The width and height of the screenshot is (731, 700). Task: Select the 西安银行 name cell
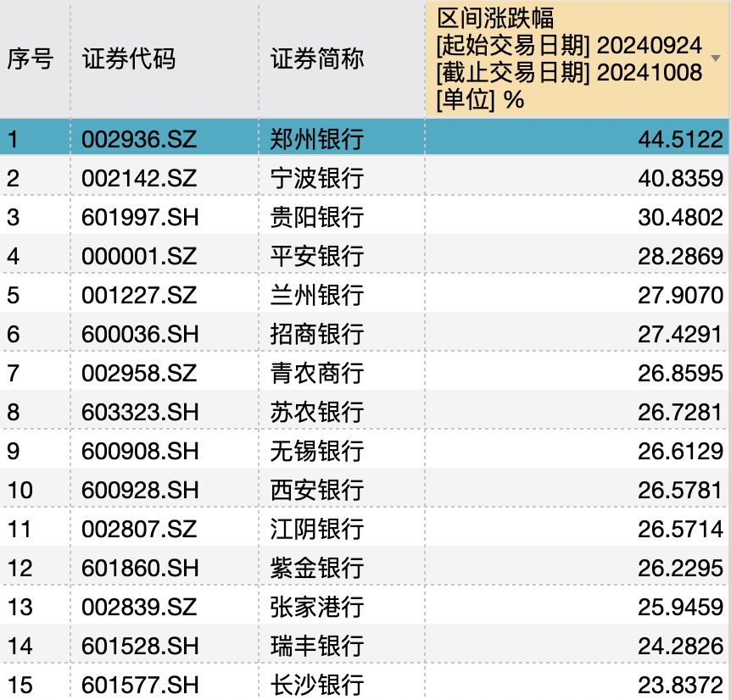pos(317,490)
